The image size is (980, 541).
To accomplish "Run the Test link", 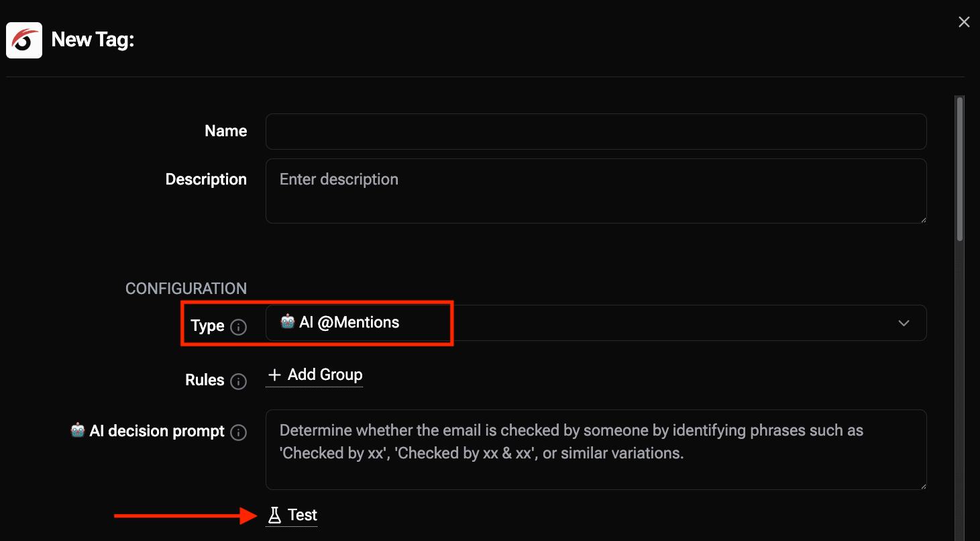I will [x=302, y=515].
